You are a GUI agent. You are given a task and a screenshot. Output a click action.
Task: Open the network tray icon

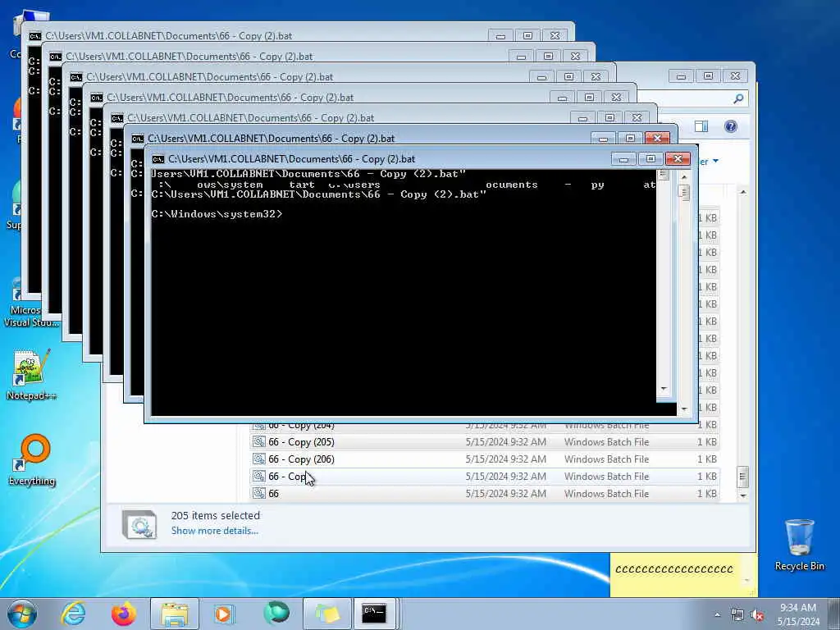(737, 615)
